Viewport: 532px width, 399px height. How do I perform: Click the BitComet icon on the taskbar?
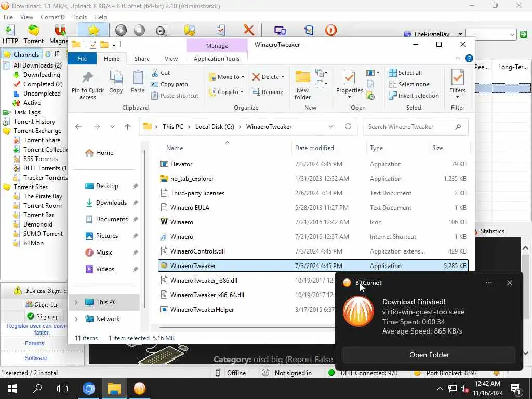(x=139, y=389)
